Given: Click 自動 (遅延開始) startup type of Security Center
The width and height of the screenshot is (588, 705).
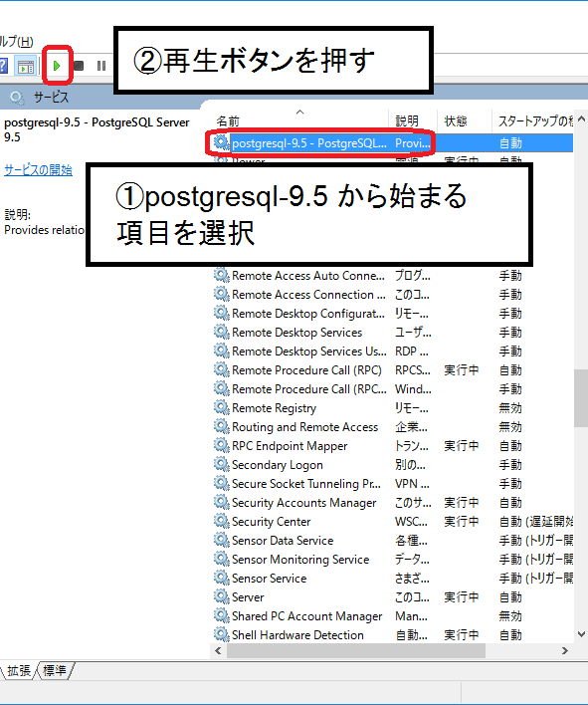Looking at the screenshot, I should [536, 522].
